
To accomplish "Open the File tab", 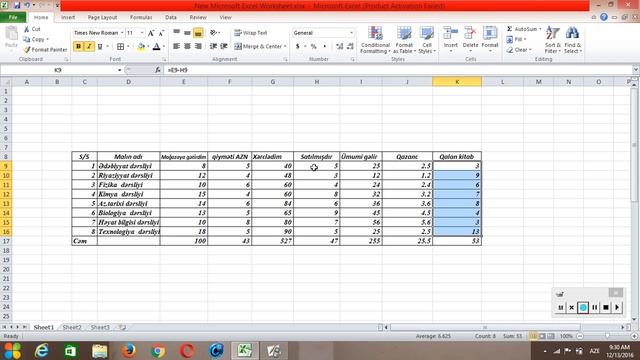I will [13, 18].
